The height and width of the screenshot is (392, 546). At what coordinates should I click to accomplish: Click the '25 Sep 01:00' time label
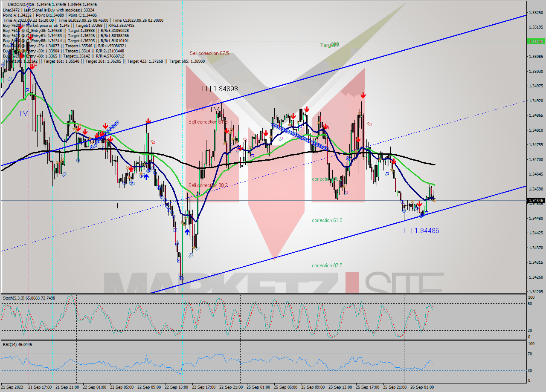[258, 387]
